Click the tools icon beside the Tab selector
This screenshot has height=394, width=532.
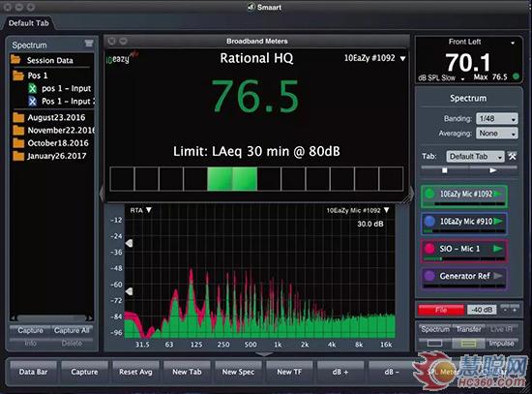pyautogui.click(x=512, y=156)
